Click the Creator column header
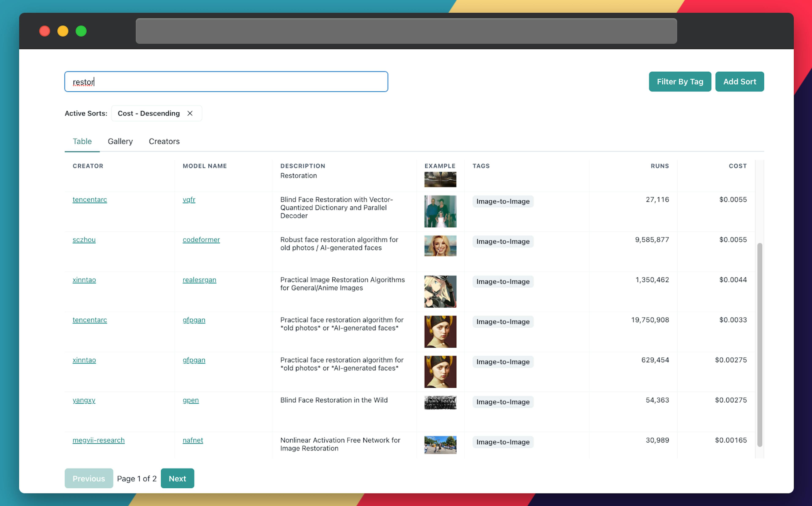812x506 pixels. 88,166
